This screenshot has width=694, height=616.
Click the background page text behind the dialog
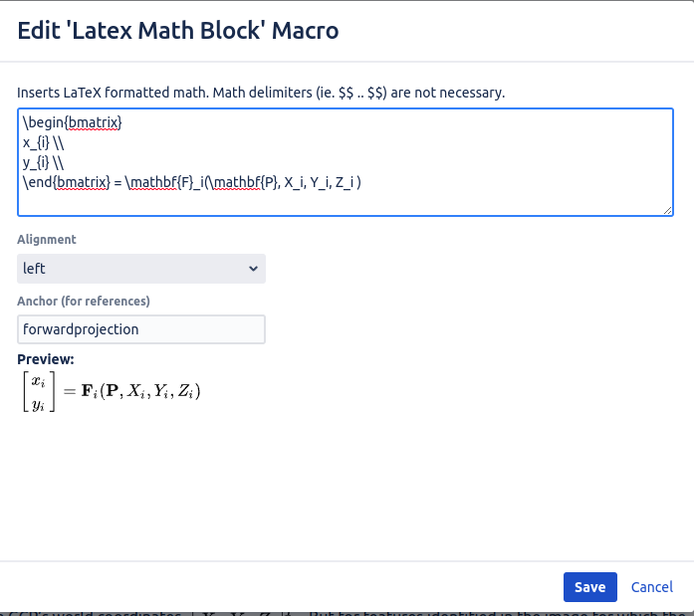[x=347, y=614]
